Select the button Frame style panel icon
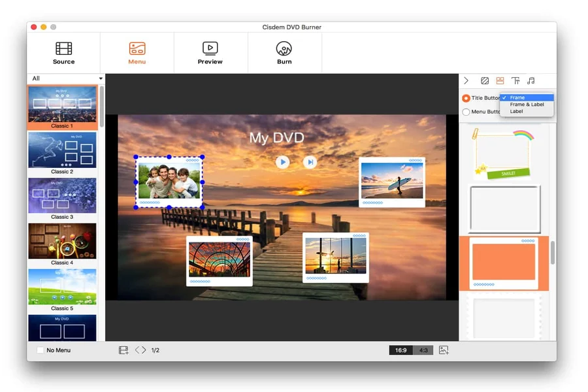The width and height of the screenshot is (588, 392). [500, 80]
